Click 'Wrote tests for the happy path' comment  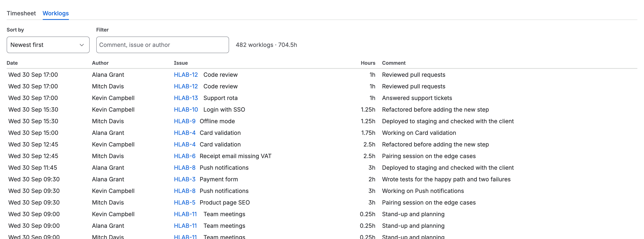click(446, 179)
